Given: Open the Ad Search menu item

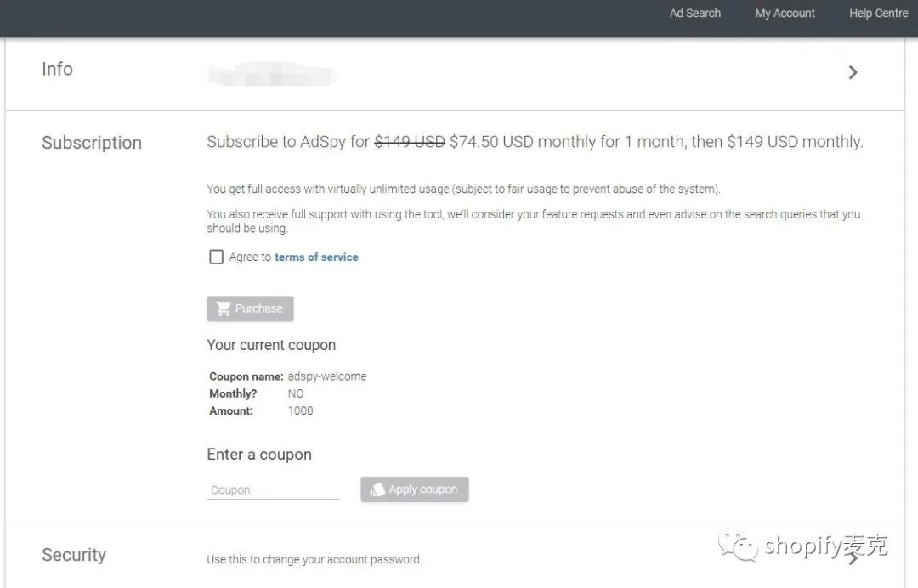Looking at the screenshot, I should 694,13.
